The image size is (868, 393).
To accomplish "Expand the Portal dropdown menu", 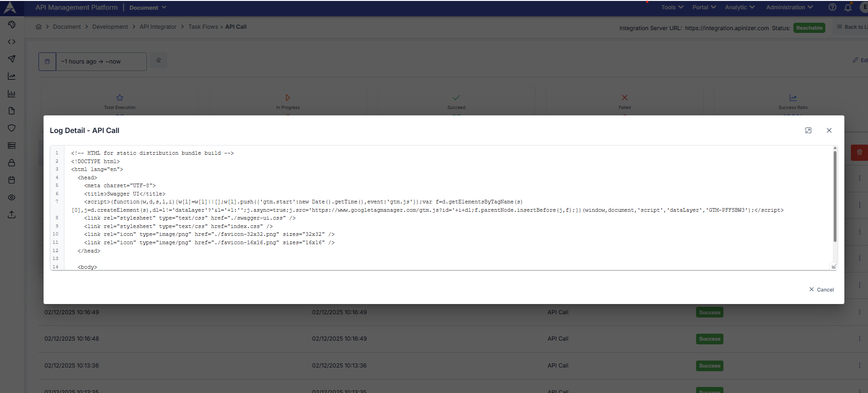I will pos(703,7).
